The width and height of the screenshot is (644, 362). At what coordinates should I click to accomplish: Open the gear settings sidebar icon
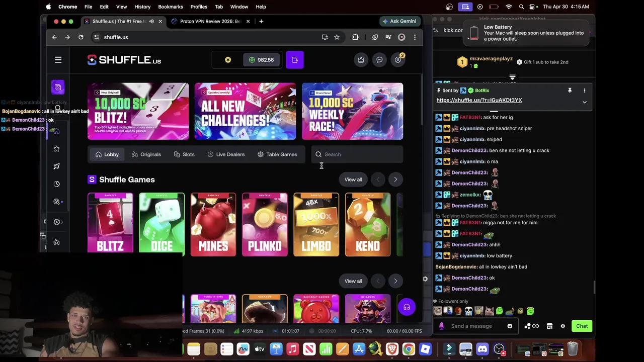click(x=56, y=222)
